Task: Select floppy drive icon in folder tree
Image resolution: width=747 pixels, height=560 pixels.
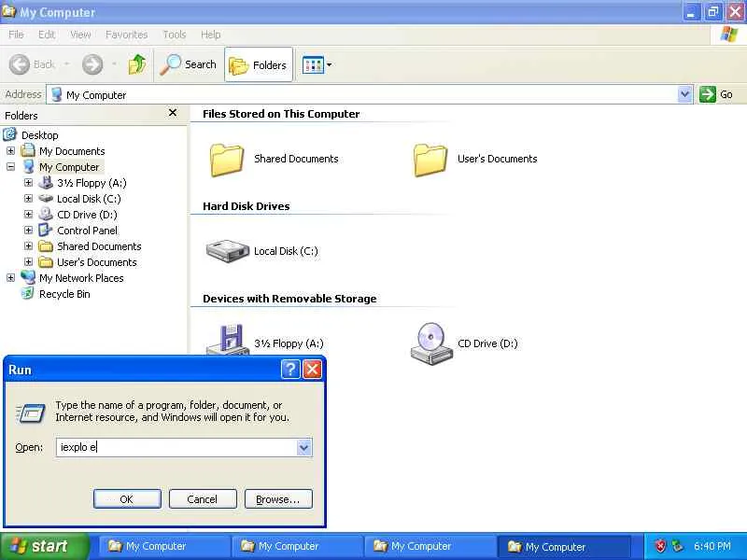Action: 46,182
